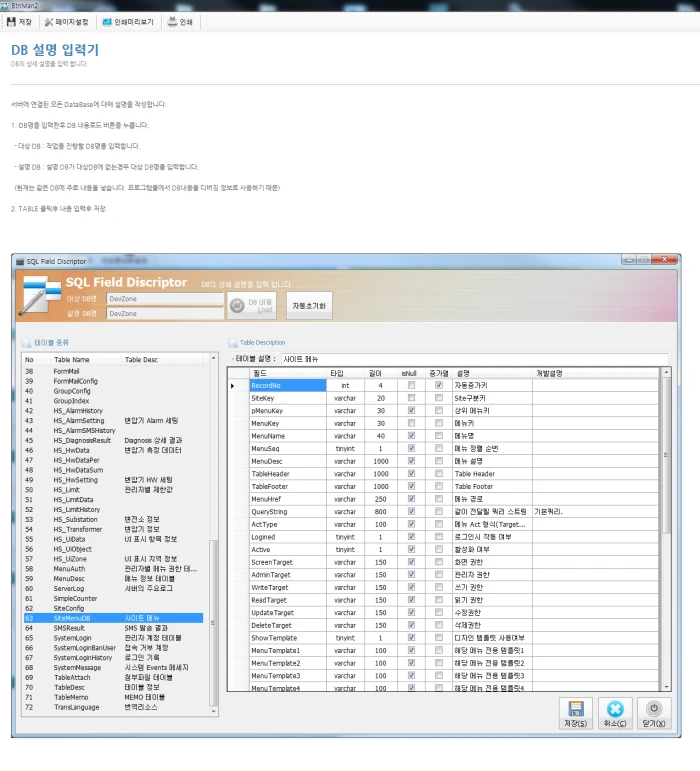Image resolution: width=700 pixels, height=771 pixels.
Task: Open 페이지설정 page setup toolbar item
Action: pos(67,22)
